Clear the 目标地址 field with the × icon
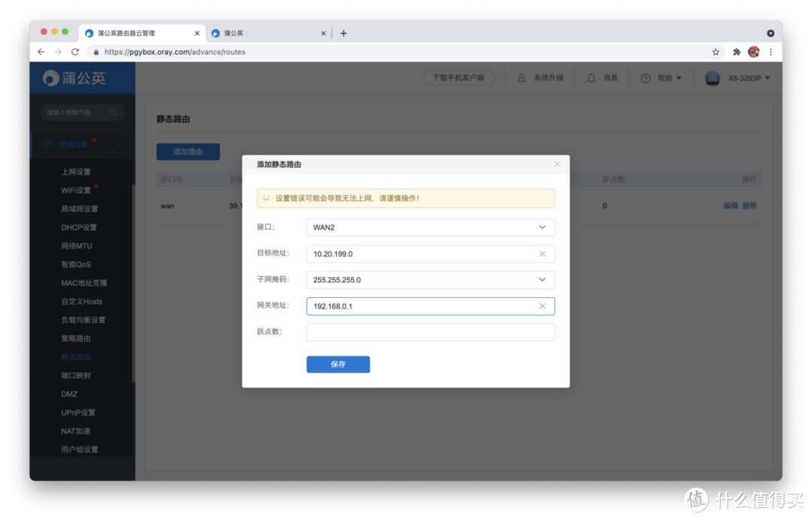This screenshot has height=520, width=812. pos(542,254)
